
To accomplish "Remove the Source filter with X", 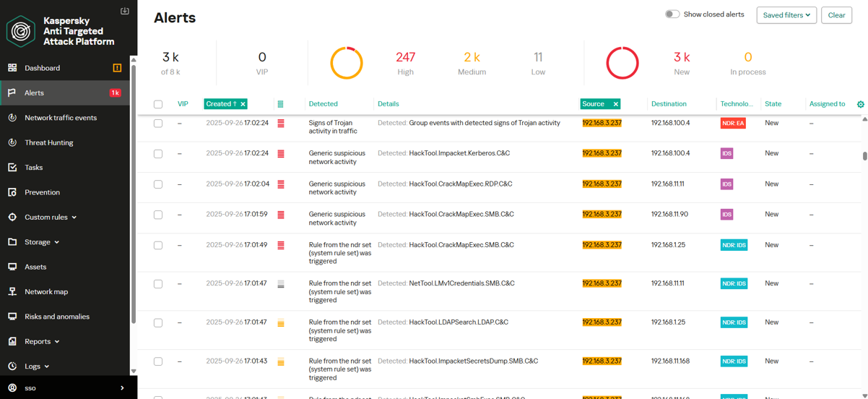I will click(616, 104).
